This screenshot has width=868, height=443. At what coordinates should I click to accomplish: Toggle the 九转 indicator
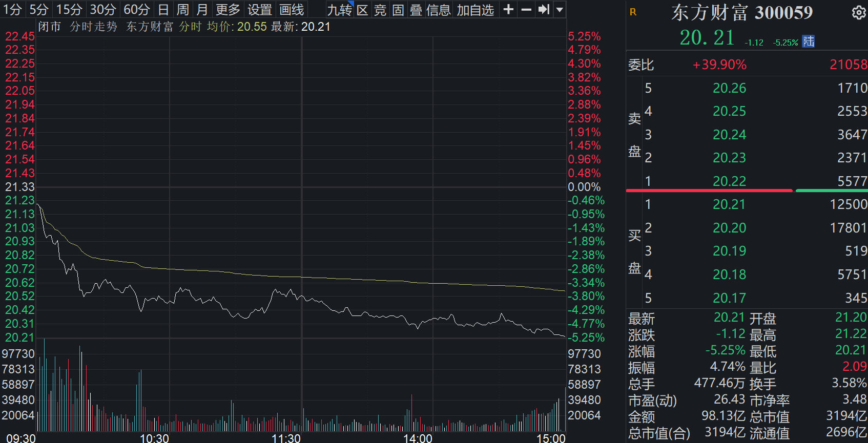340,10
